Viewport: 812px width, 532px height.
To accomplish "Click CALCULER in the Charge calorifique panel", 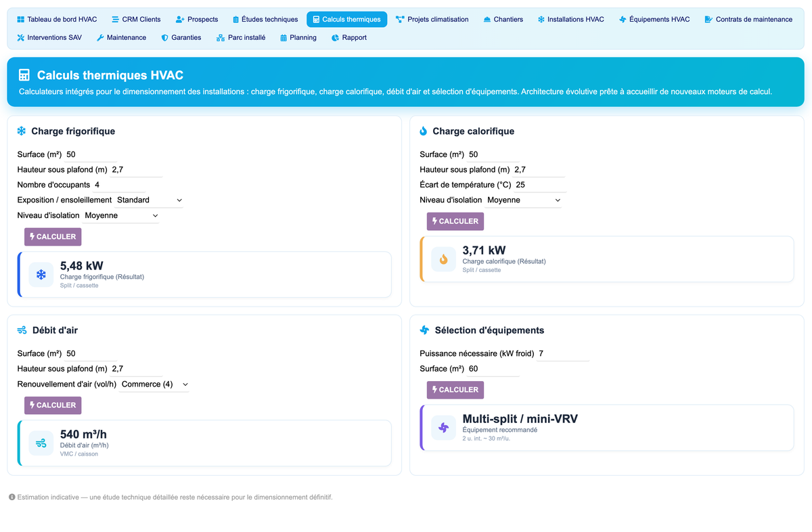I will 455,221.
